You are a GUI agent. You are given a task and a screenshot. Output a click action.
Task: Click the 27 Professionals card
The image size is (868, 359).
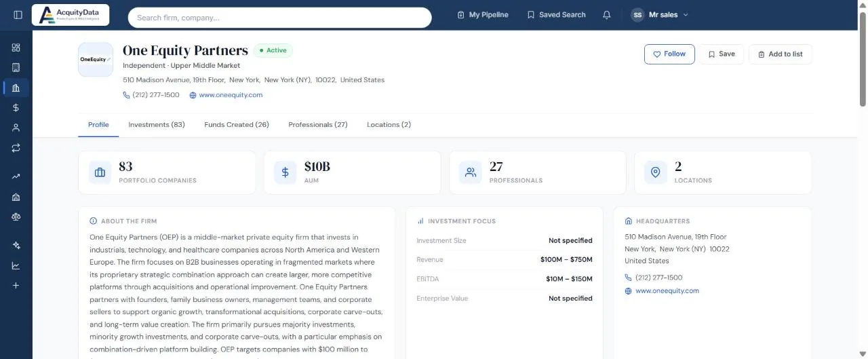pos(537,172)
